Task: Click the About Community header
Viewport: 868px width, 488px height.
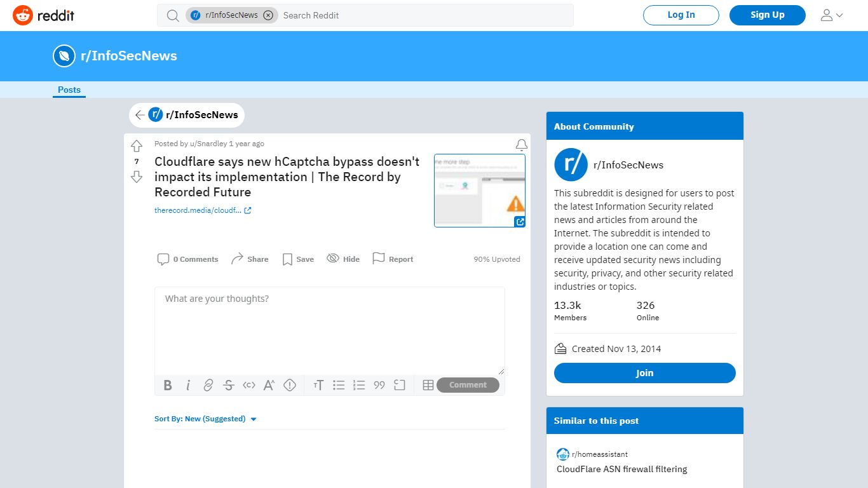Action: click(645, 126)
